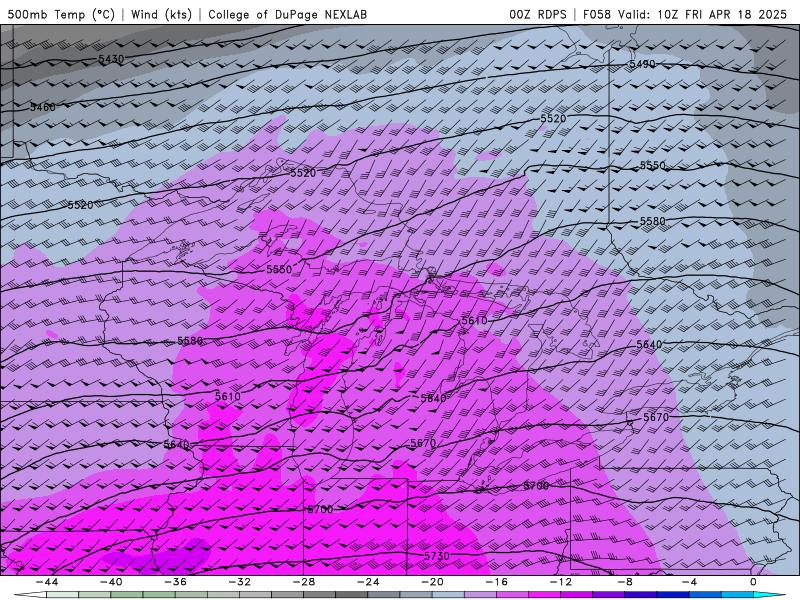800x600 pixels.
Task: Click the '500mb Temp (°C)' title text
Action: click(x=61, y=14)
